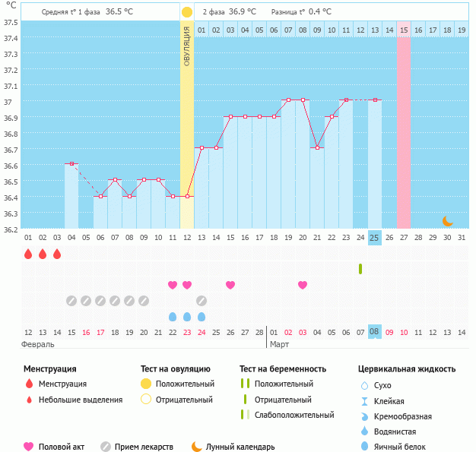
Task: Click the pink heart icon on cycle day 20
Action: tap(303, 285)
